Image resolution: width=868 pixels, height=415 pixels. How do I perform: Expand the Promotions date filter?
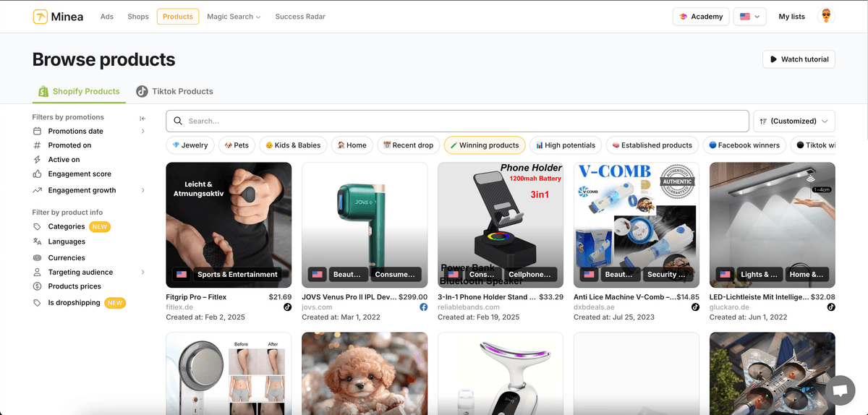(x=89, y=131)
